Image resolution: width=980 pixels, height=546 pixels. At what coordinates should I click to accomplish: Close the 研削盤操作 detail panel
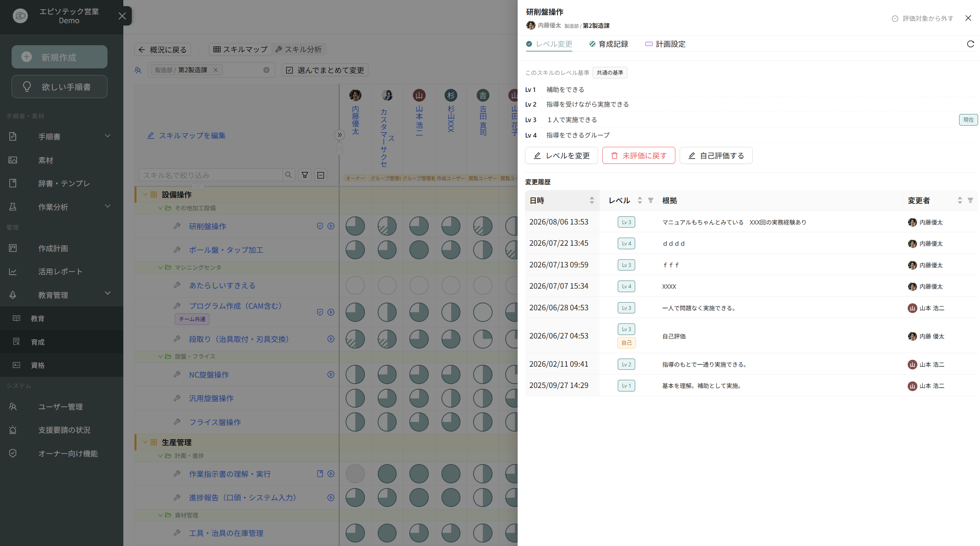tap(968, 18)
